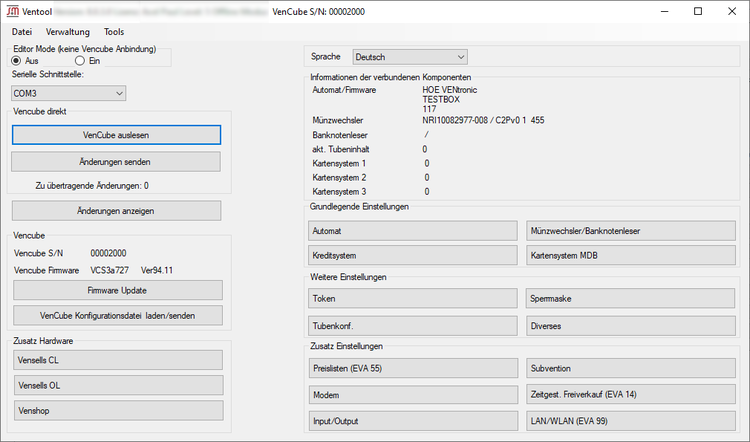Open the Verwaltung menu
Viewport: 750px width, 442px height.
pyautogui.click(x=67, y=32)
